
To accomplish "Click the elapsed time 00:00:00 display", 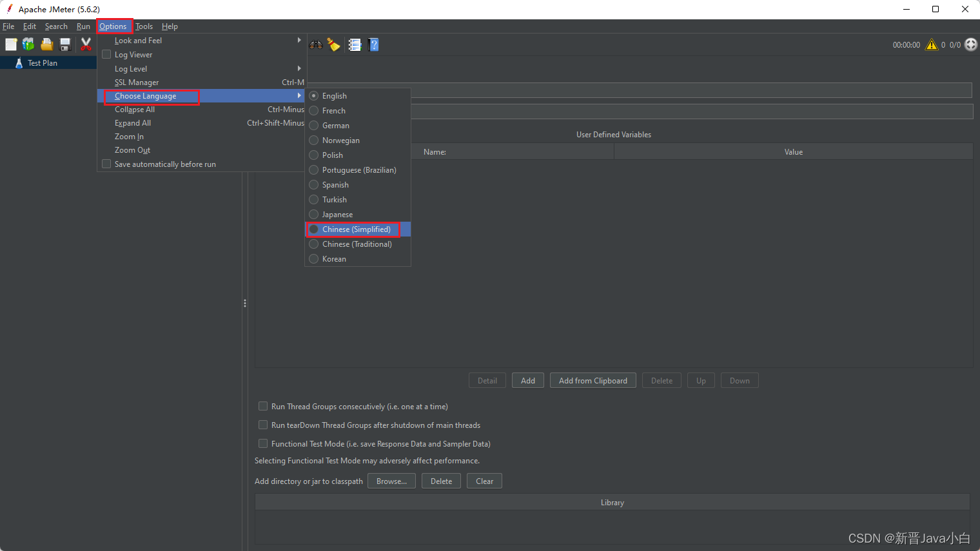I will point(906,45).
